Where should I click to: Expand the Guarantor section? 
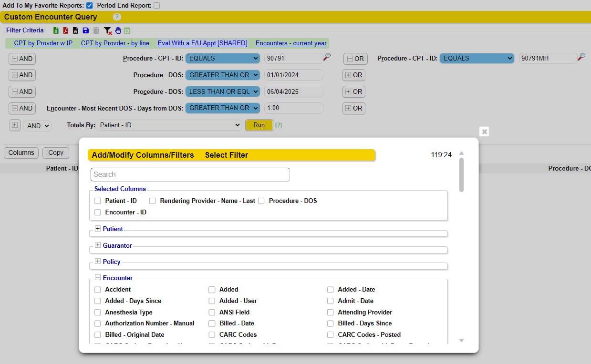[98, 245]
